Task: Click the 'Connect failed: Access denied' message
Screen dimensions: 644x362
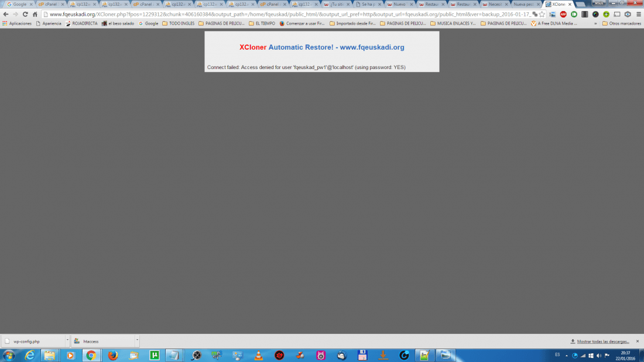Action: pyautogui.click(x=306, y=67)
